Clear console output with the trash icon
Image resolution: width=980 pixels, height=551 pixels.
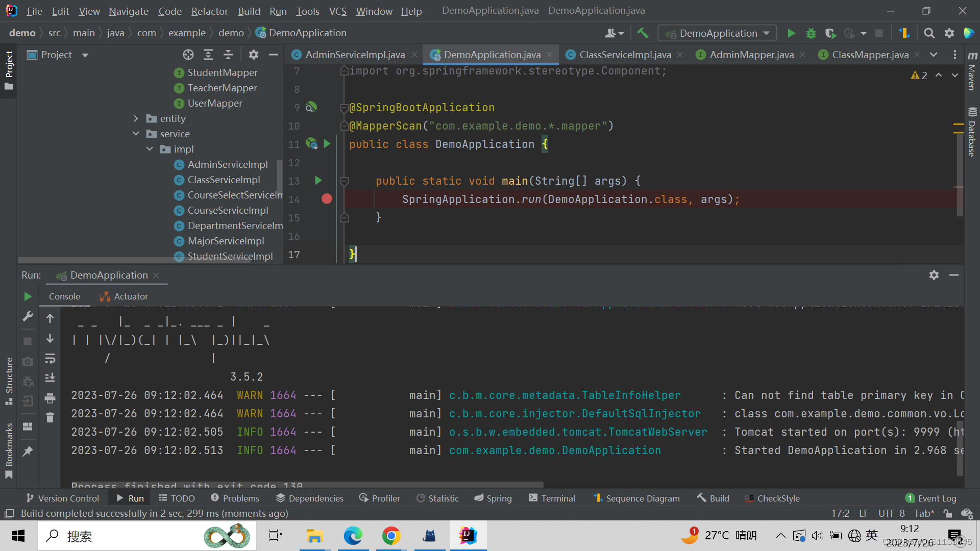pos(50,418)
